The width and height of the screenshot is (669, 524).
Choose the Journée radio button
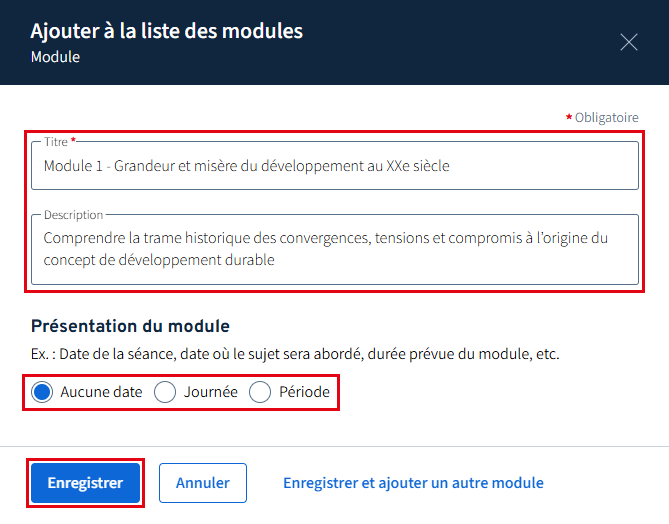pyautogui.click(x=165, y=392)
